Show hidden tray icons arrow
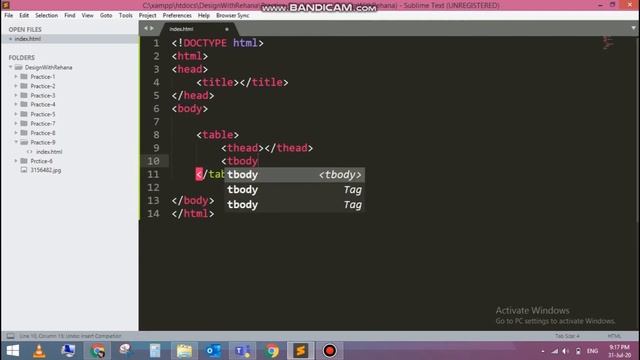Viewport: 640px width, 360px height. coord(542,351)
